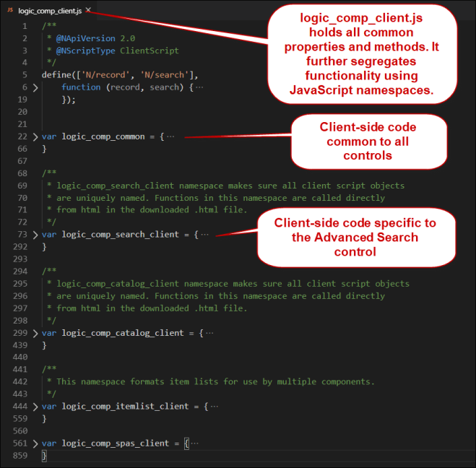Screen dimensions: 476x468
Task: Expand logic_comp_itemlist_client fold at line 444
Action: pyautogui.click(x=35, y=407)
